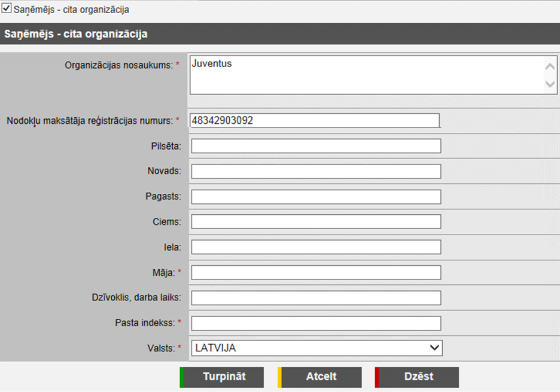Click the dark 'Saņēmējs - cita organizācija' header bar
This screenshot has height=392, width=560.
click(x=280, y=34)
